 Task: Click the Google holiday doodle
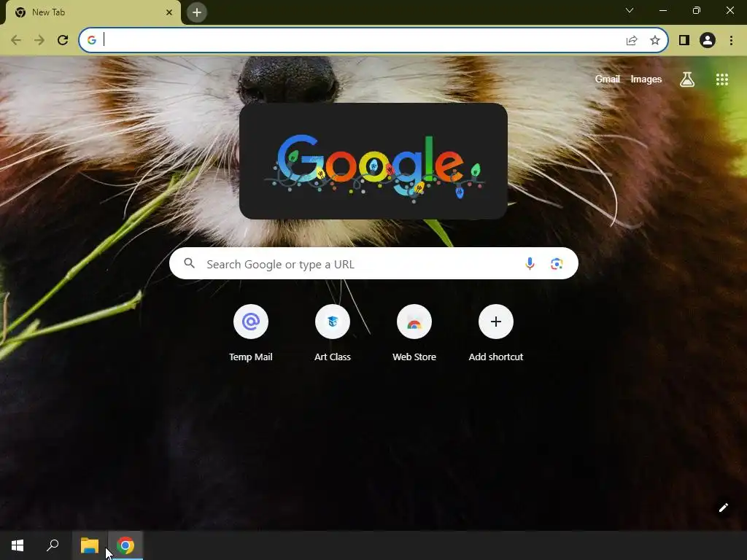click(373, 161)
